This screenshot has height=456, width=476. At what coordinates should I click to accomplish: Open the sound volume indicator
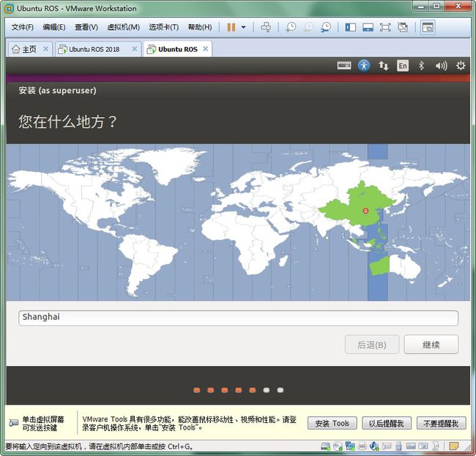tap(441, 66)
